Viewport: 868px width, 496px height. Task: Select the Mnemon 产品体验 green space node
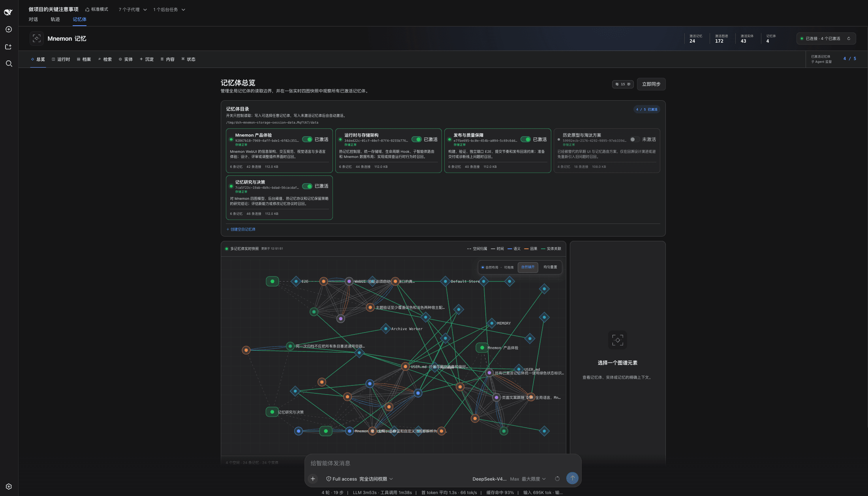[x=482, y=348]
